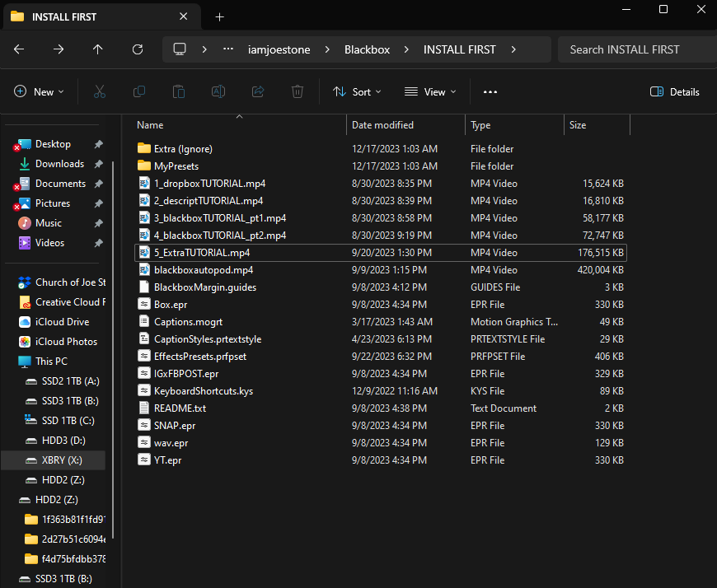The width and height of the screenshot is (717, 588).
Task: Sort files by Date modified column
Action: click(382, 125)
